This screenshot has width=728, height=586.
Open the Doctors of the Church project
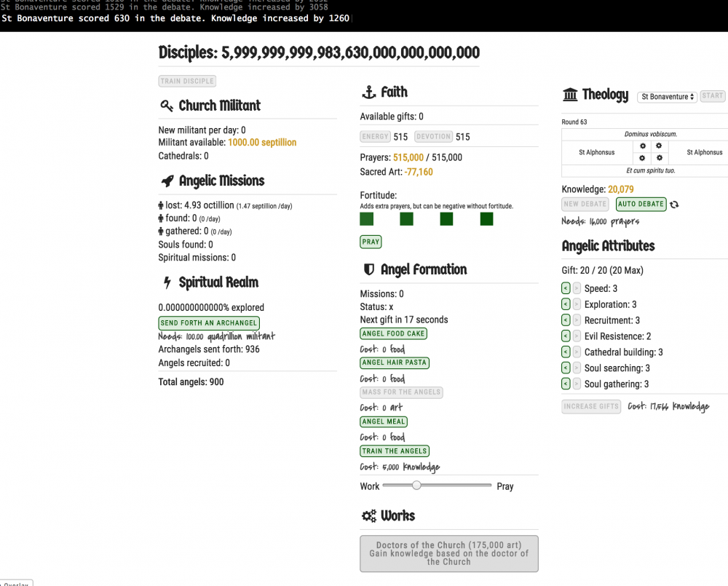(x=449, y=553)
